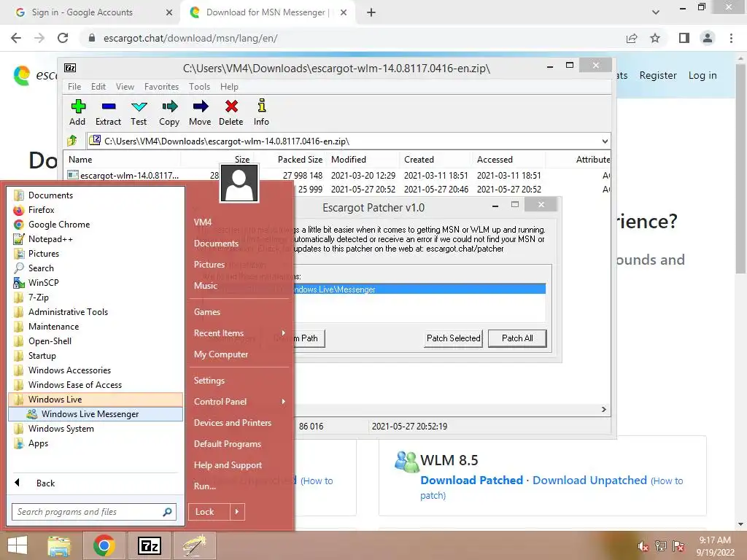
Task: Click the Start button on taskbar
Action: (x=18, y=545)
